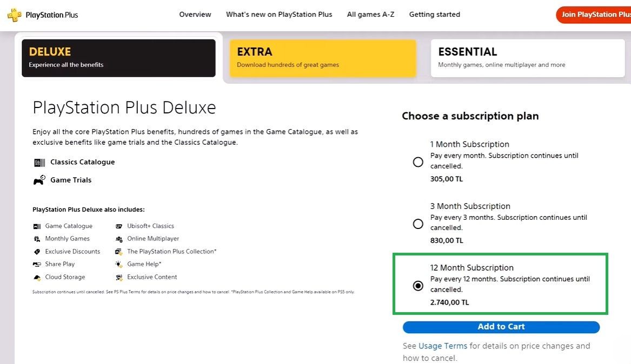This screenshot has height=364, width=631.
Task: Click the PlayStation Plus logo icon
Action: (x=14, y=15)
